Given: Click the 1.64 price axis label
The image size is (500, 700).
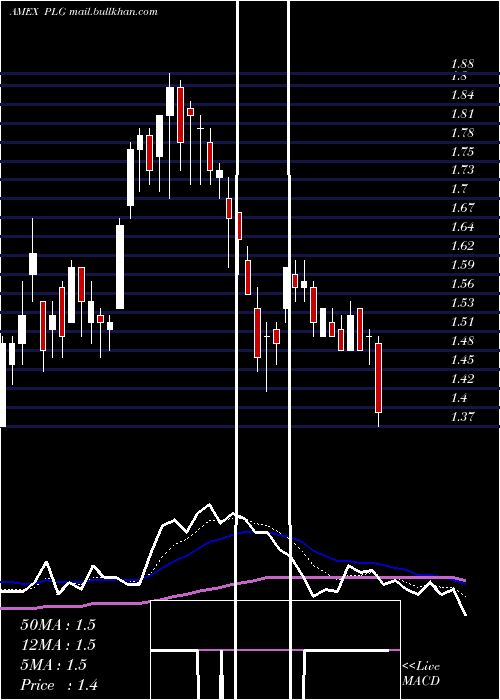Looking at the screenshot, I should pyautogui.click(x=462, y=227).
